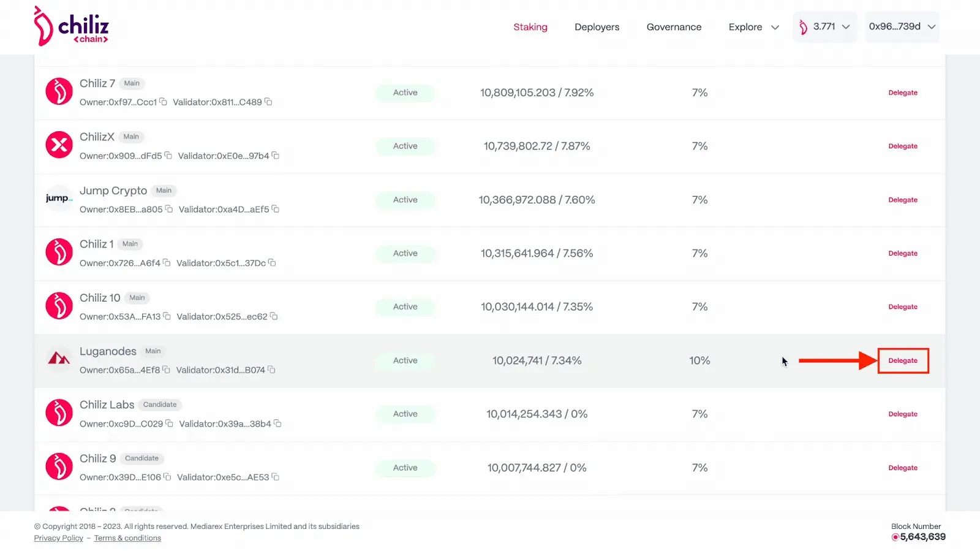
Task: Navigate to the Governance page
Action: click(674, 27)
